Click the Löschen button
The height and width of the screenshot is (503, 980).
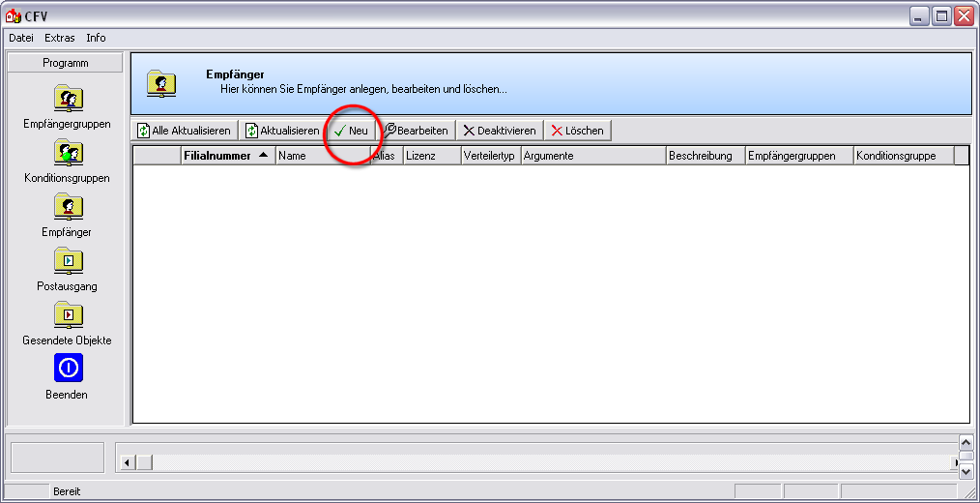pyautogui.click(x=578, y=131)
